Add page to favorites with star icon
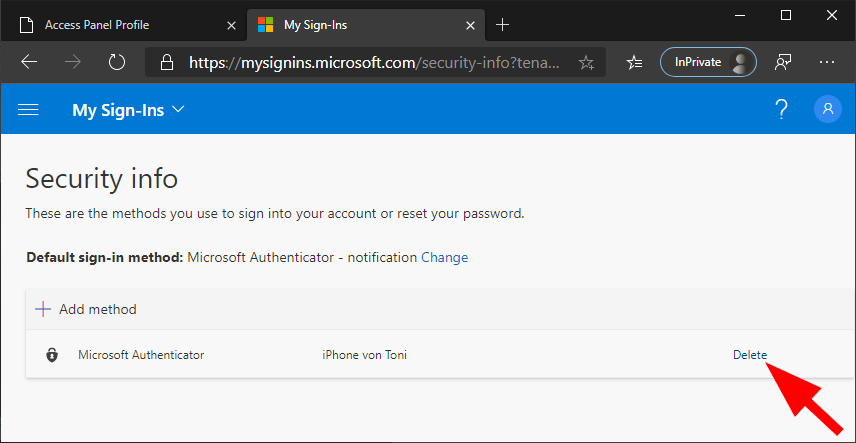The image size is (856, 443). click(586, 63)
